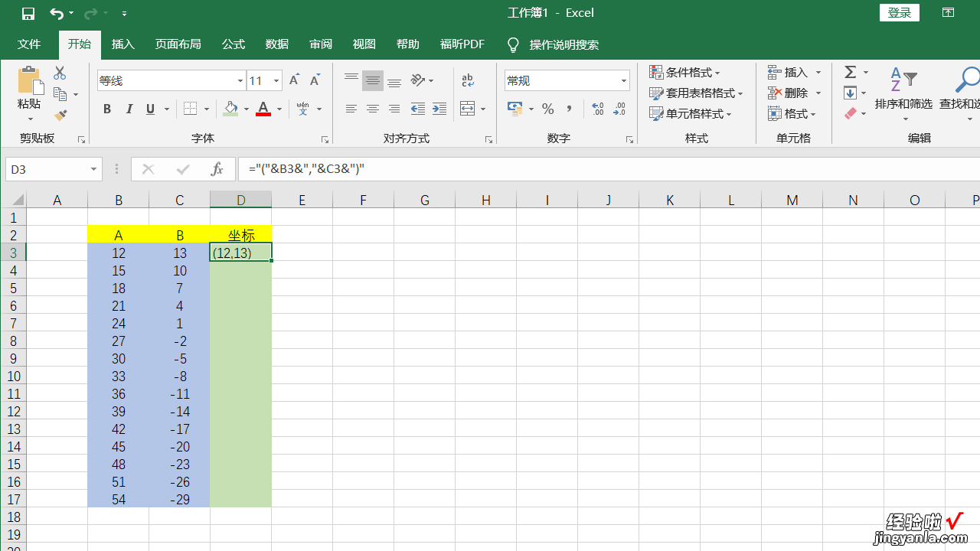
Task: Click the Decrease Decimal icon
Action: 619,109
